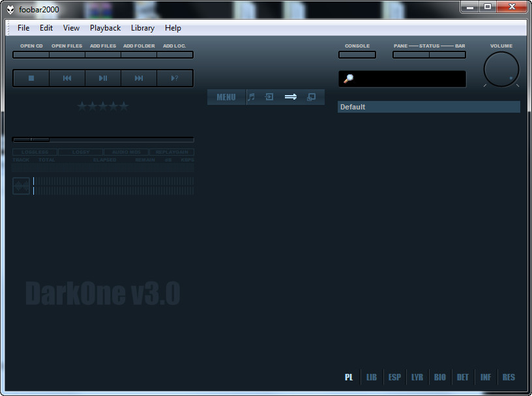
Task: Click the LOSSLESS indicator box
Action: 35,152
